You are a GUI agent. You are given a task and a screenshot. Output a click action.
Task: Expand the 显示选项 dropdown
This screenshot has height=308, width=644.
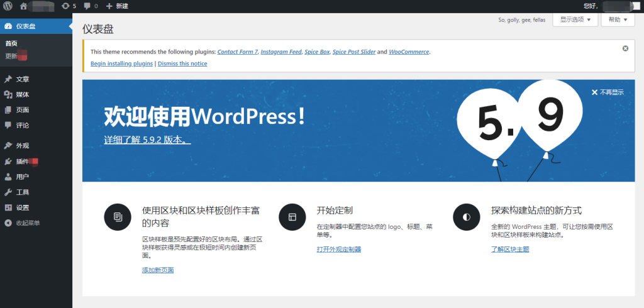pyautogui.click(x=575, y=19)
